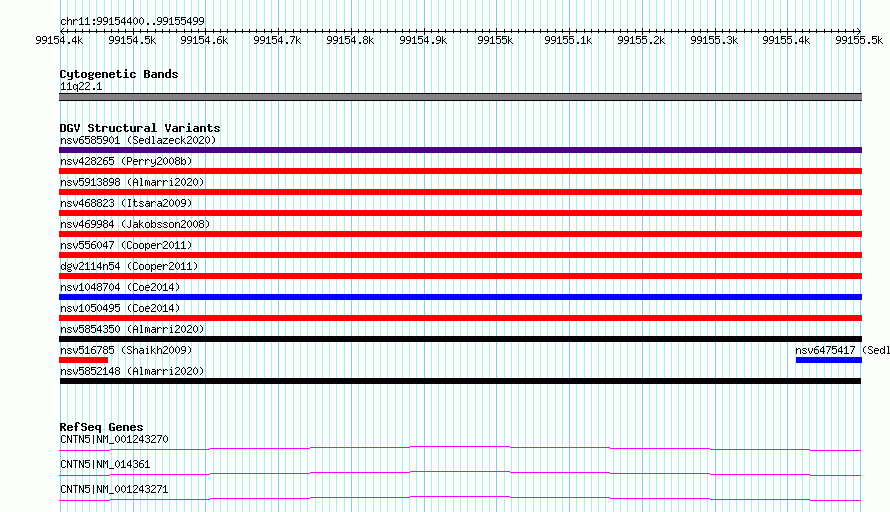Click the magenta CNTN5 NM_001243270 transcript line
This screenshot has height=512, width=890.
point(460,448)
